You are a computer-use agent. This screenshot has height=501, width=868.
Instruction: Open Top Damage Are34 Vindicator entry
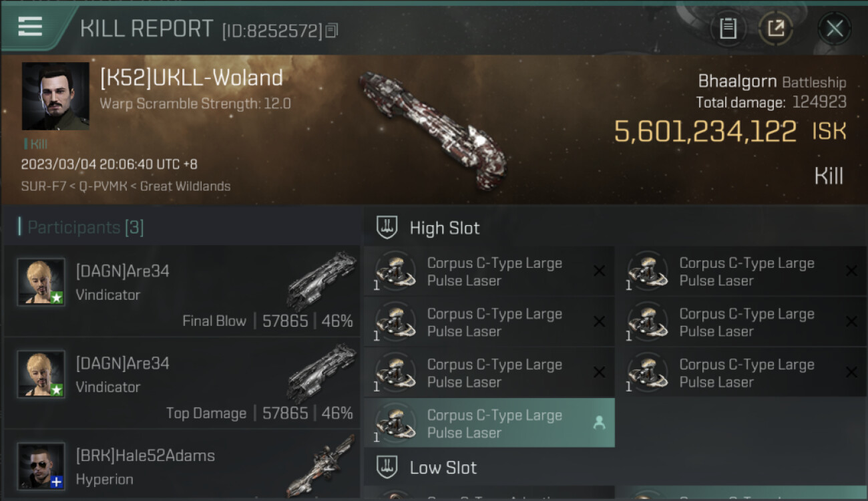pos(182,383)
